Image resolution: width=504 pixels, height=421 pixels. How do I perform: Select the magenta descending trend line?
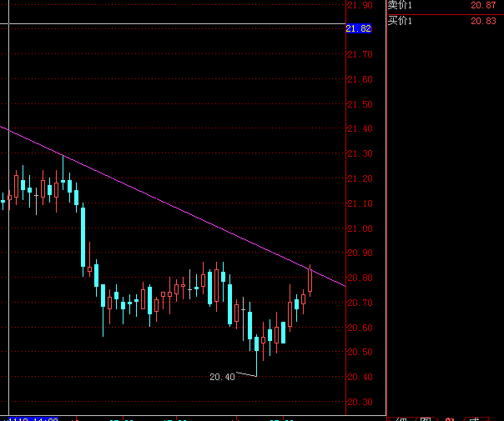[173, 206]
